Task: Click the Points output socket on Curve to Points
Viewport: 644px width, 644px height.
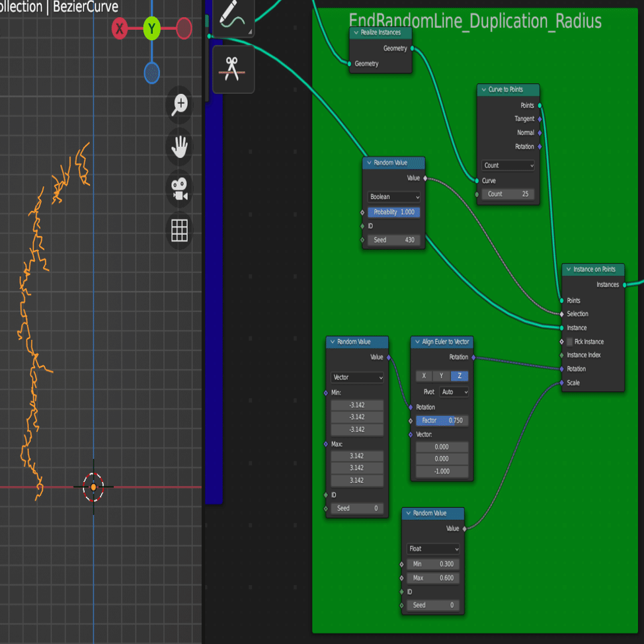Action: click(x=540, y=106)
